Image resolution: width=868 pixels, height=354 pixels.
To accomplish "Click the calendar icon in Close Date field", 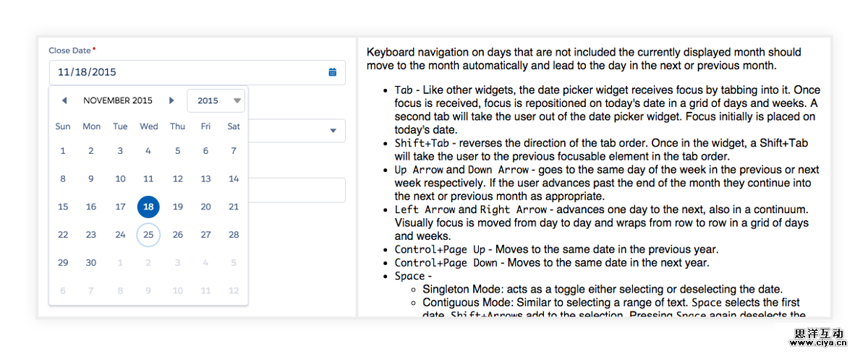I will (333, 72).
